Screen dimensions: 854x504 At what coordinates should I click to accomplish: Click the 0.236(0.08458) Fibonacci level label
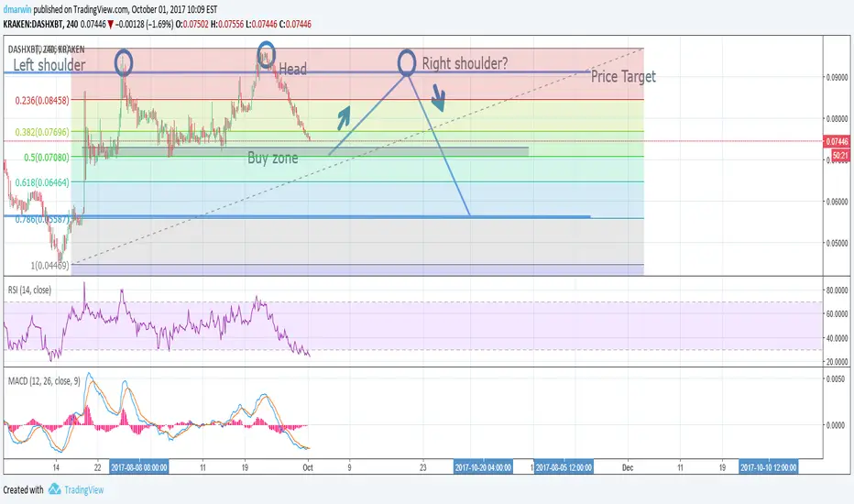(42, 100)
